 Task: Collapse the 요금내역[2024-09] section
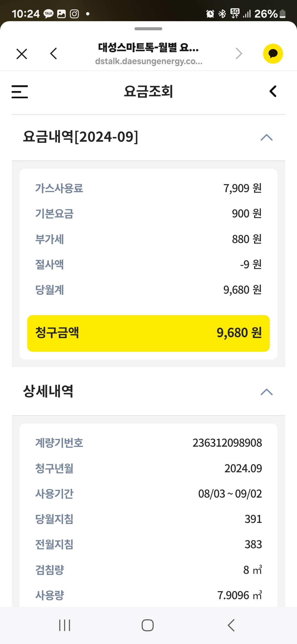(x=266, y=137)
